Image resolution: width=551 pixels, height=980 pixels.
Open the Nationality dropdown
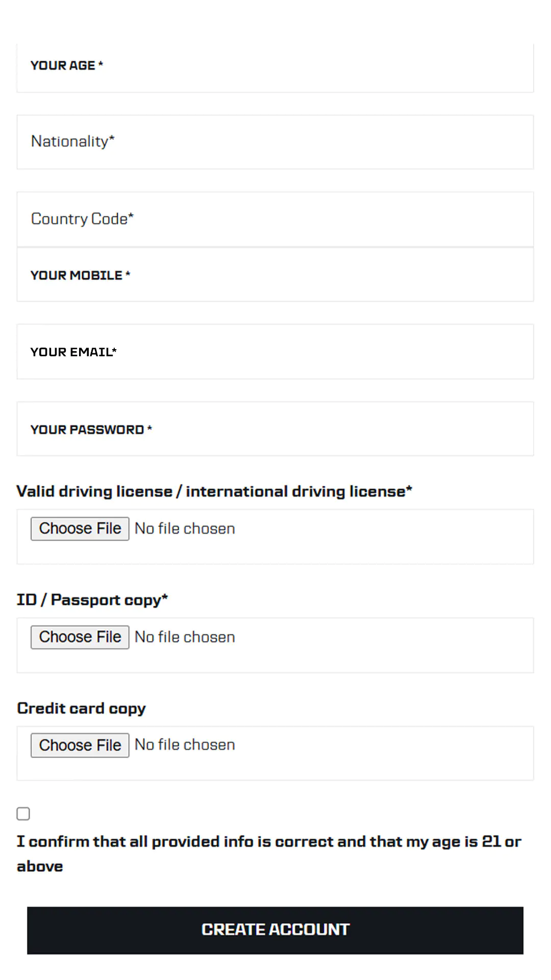click(x=275, y=142)
